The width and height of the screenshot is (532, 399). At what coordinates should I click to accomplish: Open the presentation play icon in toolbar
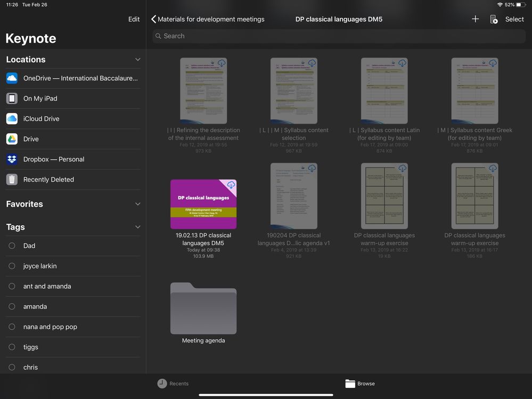coord(494,19)
